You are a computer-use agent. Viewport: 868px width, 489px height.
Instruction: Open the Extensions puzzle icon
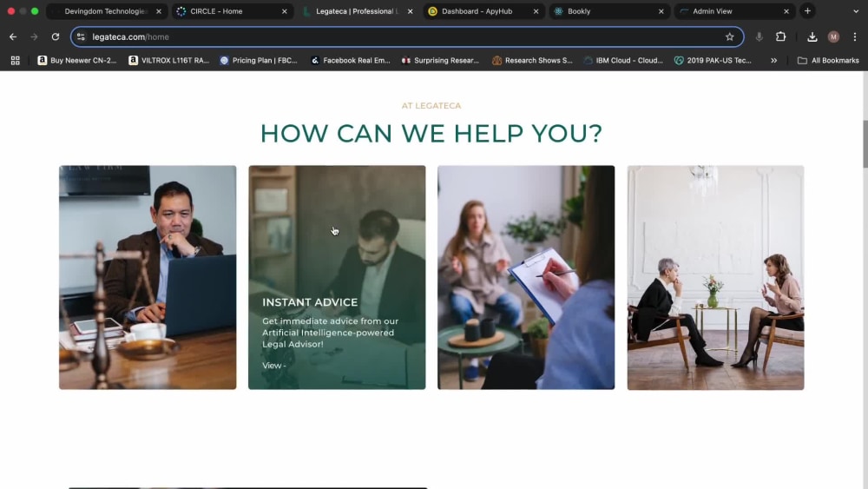point(780,36)
